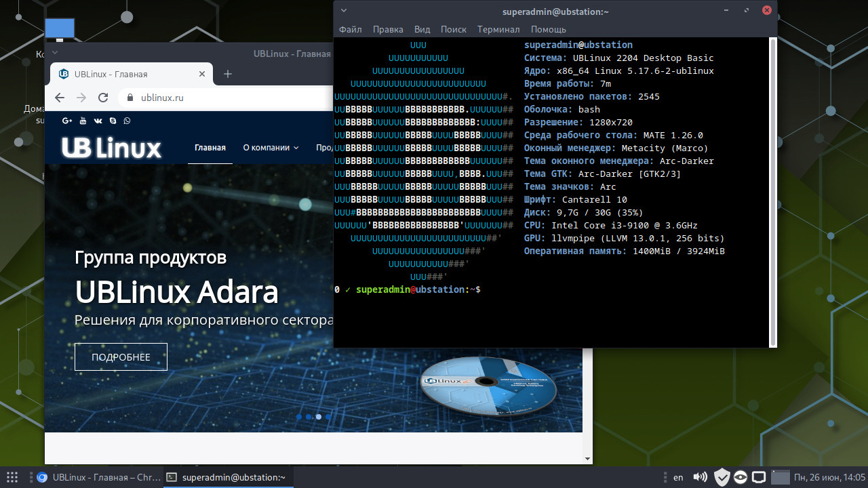Open the Google+ social icon link
The width and height of the screenshot is (868, 488).
(67, 121)
